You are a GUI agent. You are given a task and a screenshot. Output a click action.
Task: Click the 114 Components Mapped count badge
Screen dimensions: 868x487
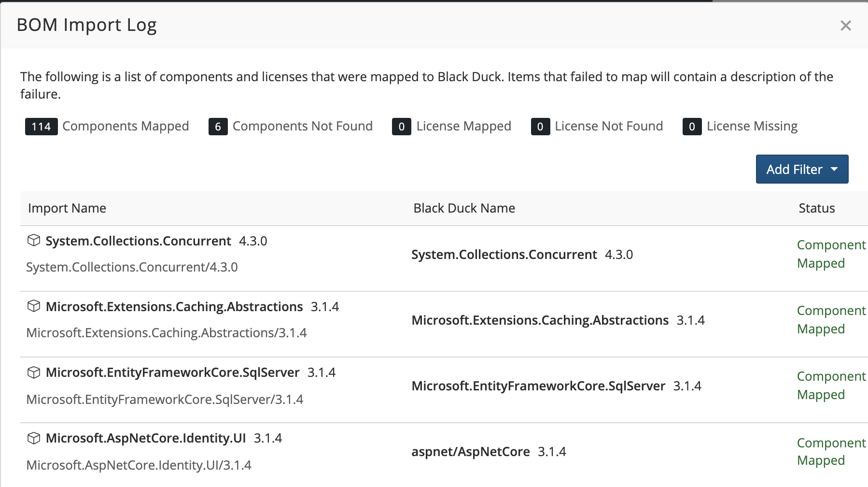(41, 126)
